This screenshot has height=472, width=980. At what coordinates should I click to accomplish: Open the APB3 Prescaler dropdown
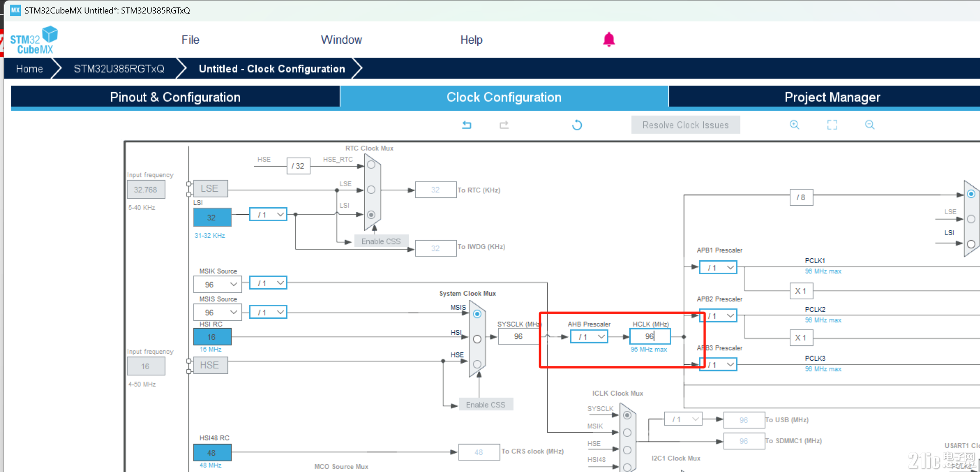coord(718,364)
